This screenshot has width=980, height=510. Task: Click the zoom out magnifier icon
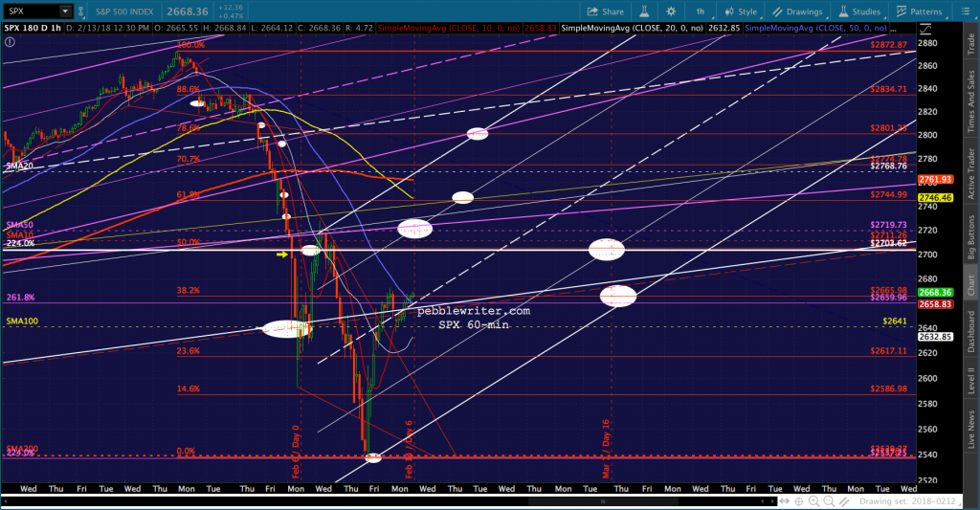[x=829, y=501]
